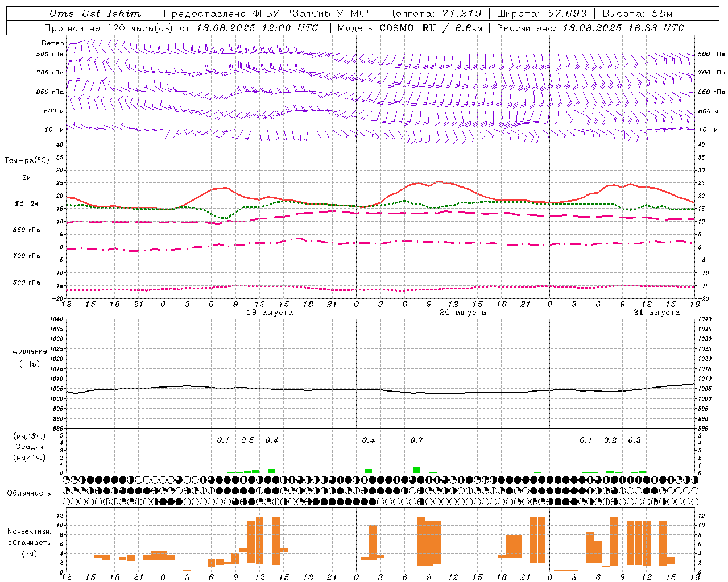728x582 pixels.
Task: Click the Давление pressure panel label
Action: pyautogui.click(x=30, y=351)
